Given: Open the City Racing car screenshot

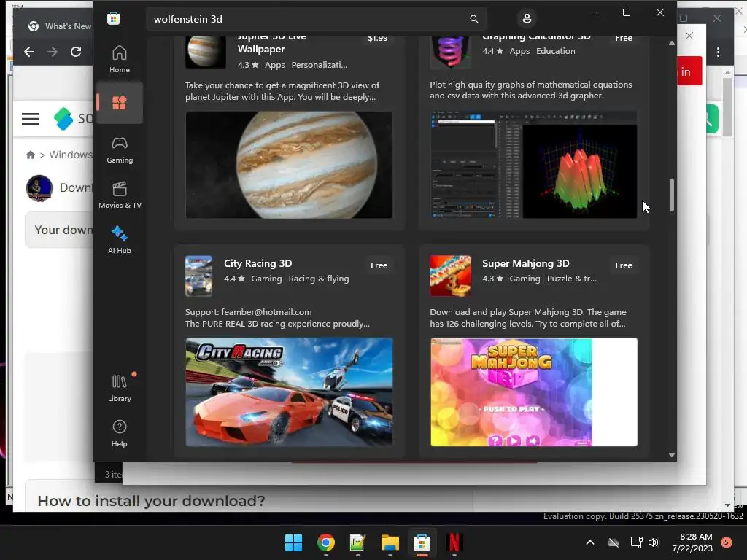Looking at the screenshot, I should click(x=289, y=392).
